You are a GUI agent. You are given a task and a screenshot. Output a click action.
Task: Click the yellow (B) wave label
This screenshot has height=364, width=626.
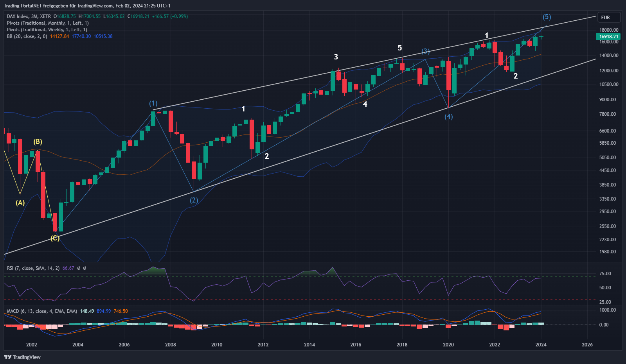coord(38,142)
